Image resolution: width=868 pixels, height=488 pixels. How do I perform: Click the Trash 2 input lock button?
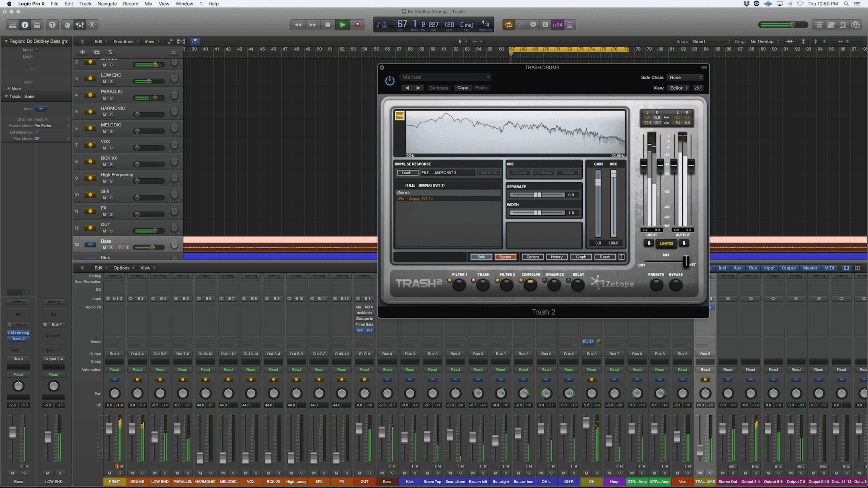[649, 243]
